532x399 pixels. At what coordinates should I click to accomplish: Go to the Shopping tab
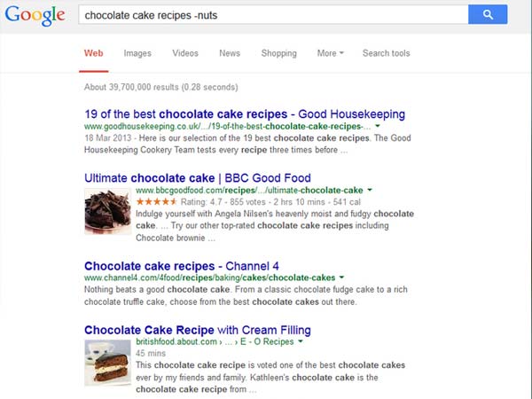click(x=278, y=53)
